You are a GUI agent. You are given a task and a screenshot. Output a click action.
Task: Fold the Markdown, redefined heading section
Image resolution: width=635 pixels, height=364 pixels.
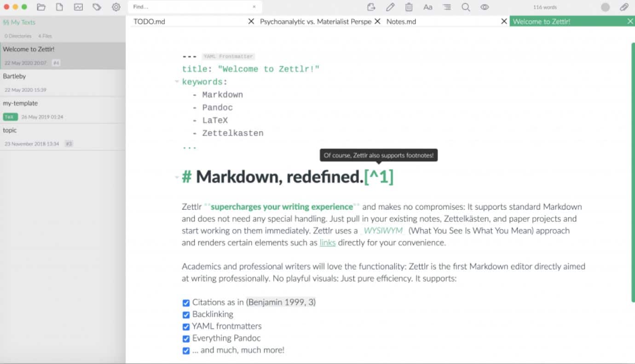click(177, 177)
